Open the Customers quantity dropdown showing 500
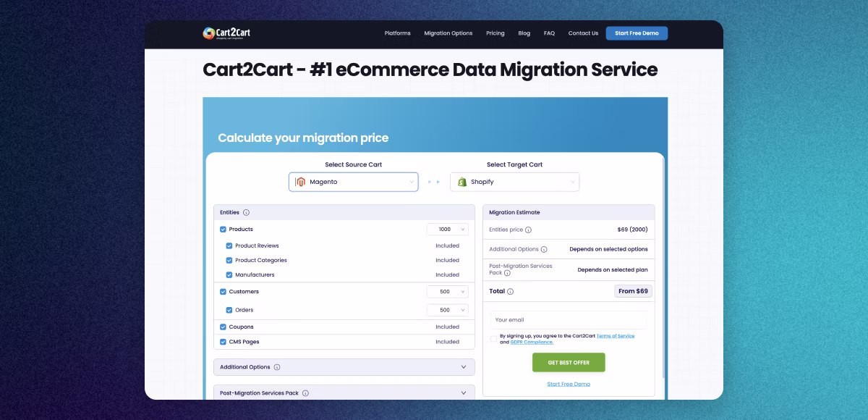This screenshot has width=868, height=420. coord(448,292)
